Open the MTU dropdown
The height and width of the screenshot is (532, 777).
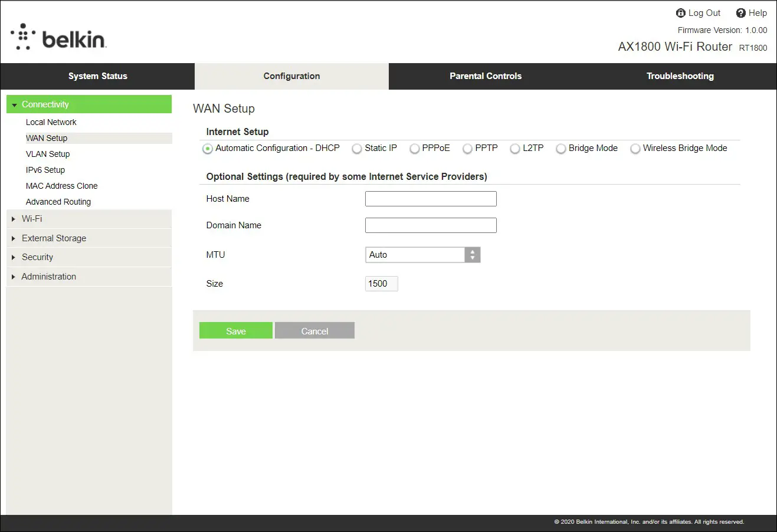[x=423, y=255]
